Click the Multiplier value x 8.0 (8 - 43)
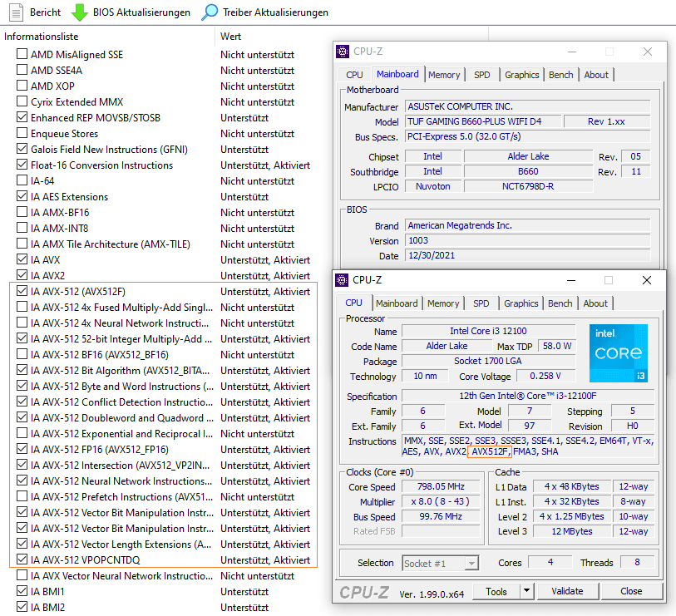This screenshot has width=676, height=616. (x=441, y=502)
